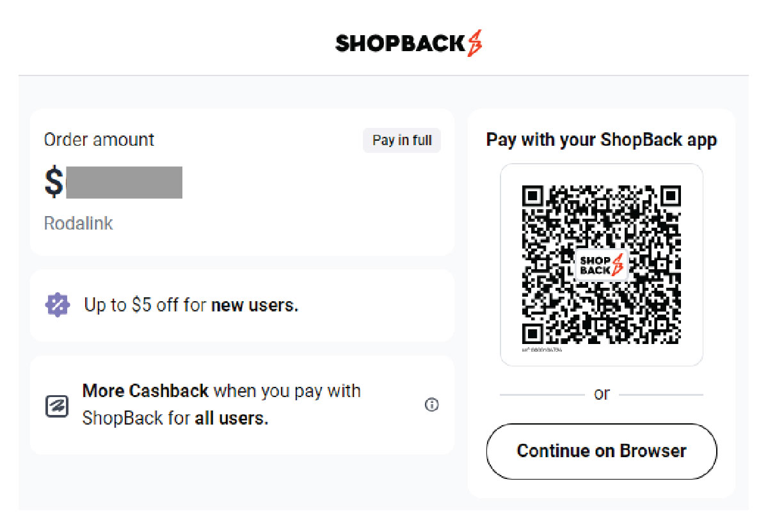This screenshot has width=768, height=532.
Task: Select the Rodalink merchant name
Action: pyautogui.click(x=78, y=223)
